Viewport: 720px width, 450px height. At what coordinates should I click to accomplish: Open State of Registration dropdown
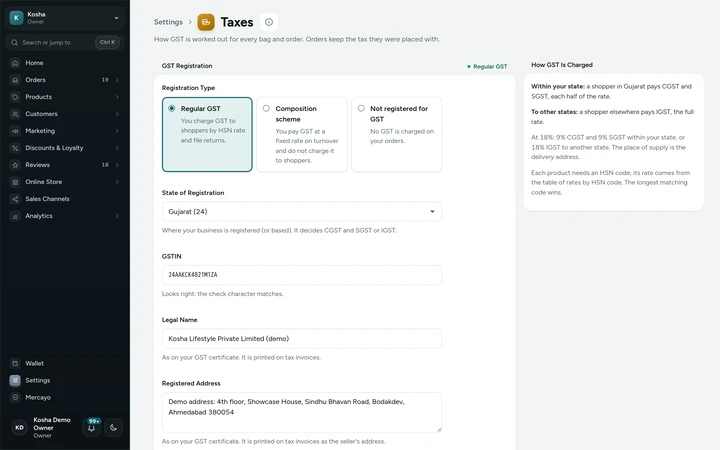pos(302,211)
